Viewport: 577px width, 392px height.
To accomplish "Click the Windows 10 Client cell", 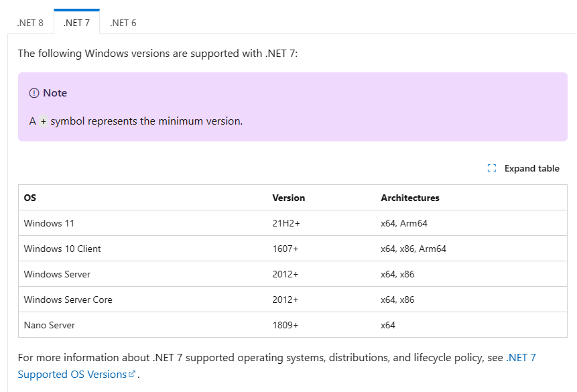I will [x=63, y=249].
